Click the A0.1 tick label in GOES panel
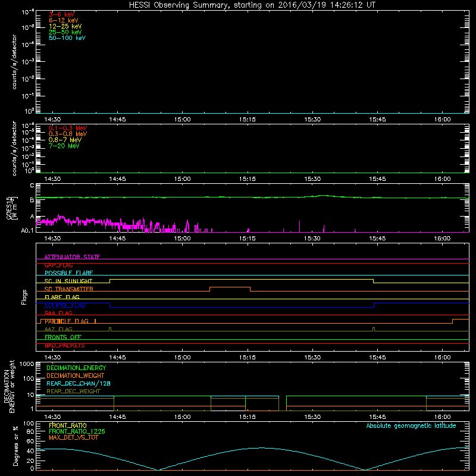The image size is (476, 476). click(x=27, y=230)
